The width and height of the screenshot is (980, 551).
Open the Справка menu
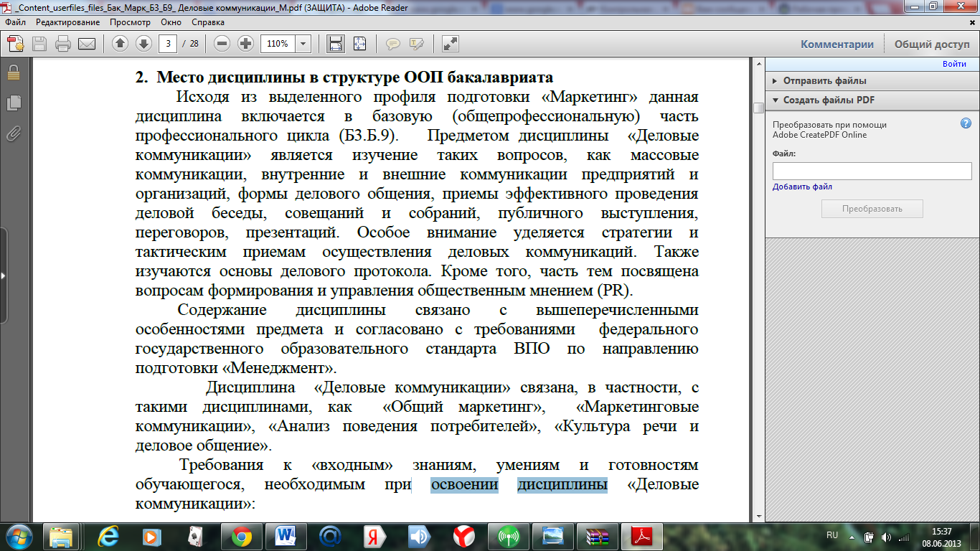point(208,22)
